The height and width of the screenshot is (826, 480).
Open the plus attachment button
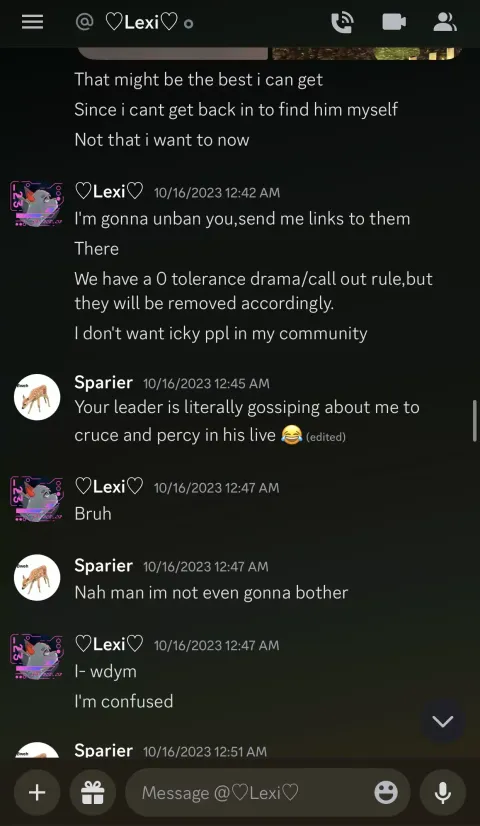(37, 792)
